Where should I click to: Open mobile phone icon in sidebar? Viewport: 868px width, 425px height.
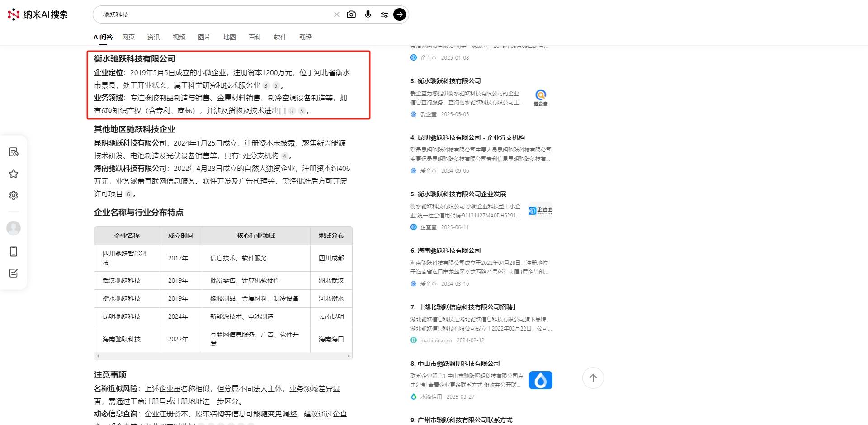(14, 251)
